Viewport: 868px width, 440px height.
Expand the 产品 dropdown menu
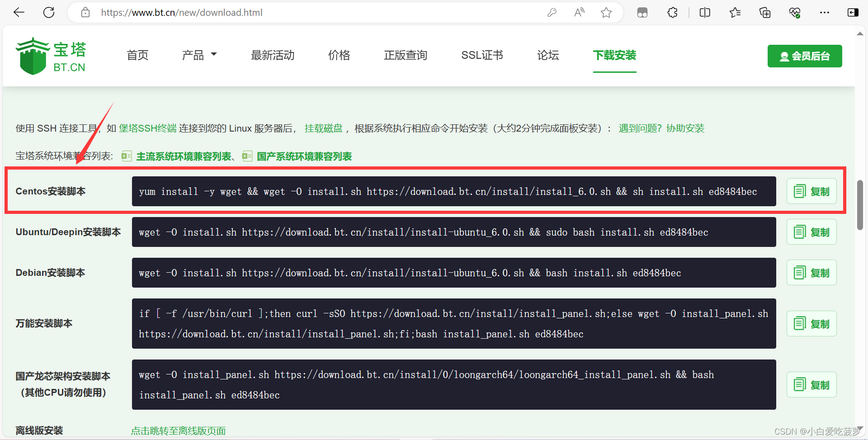199,55
